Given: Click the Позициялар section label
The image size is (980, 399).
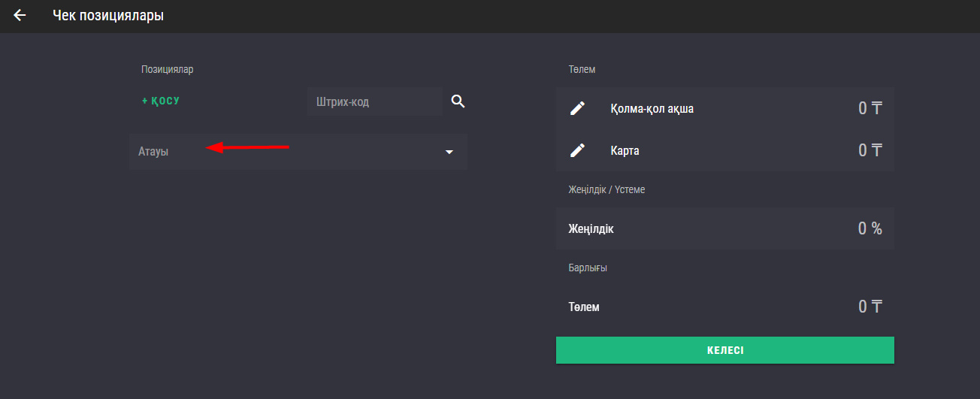Looking at the screenshot, I should 168,69.
